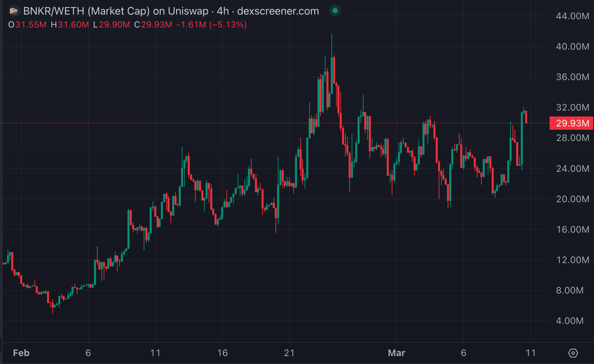The image size is (594, 364).
Task: Select the red 29.93M current price label
Action: (572, 123)
